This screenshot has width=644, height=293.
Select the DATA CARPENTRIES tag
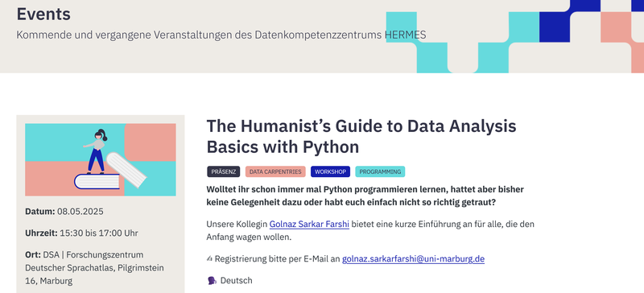coord(275,171)
